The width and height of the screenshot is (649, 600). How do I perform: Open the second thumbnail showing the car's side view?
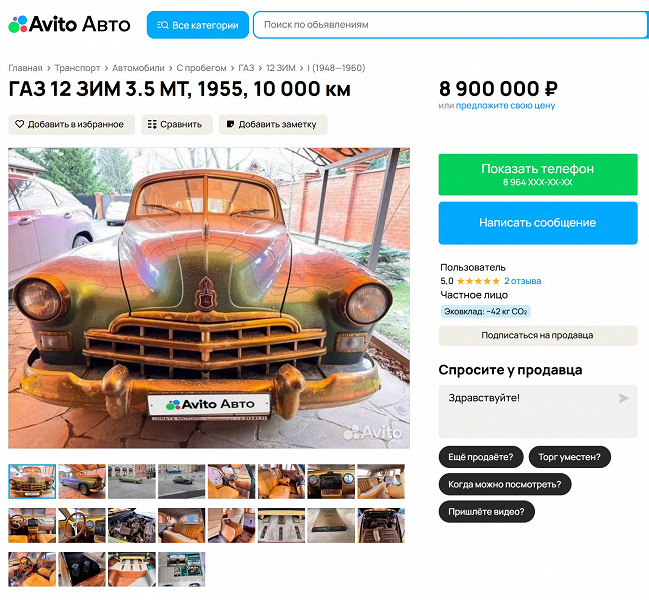[82, 481]
